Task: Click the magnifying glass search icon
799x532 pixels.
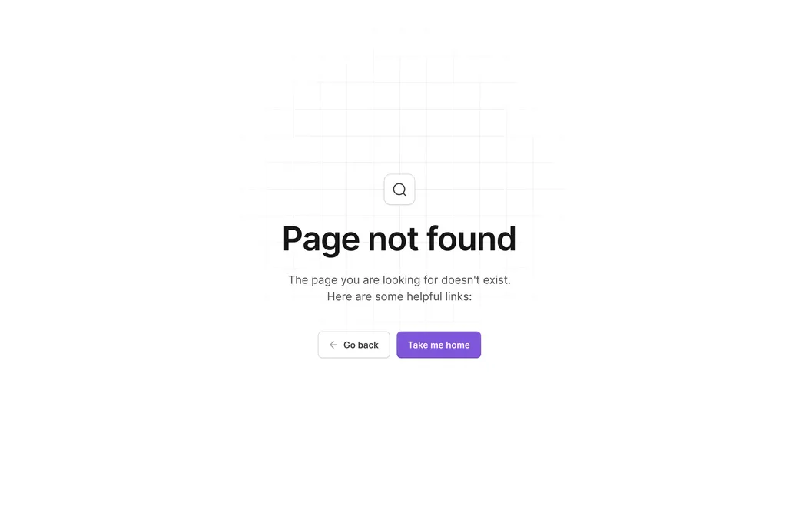Action: [x=399, y=190]
